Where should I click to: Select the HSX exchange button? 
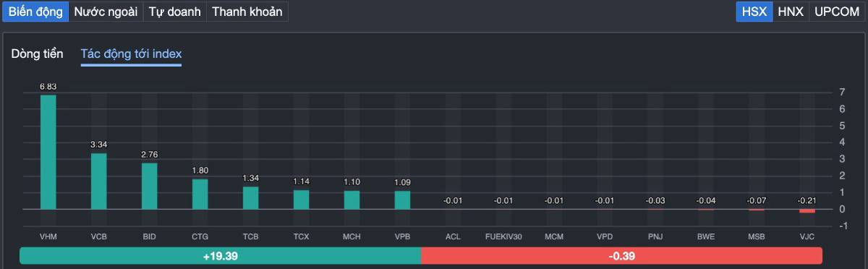tap(754, 12)
